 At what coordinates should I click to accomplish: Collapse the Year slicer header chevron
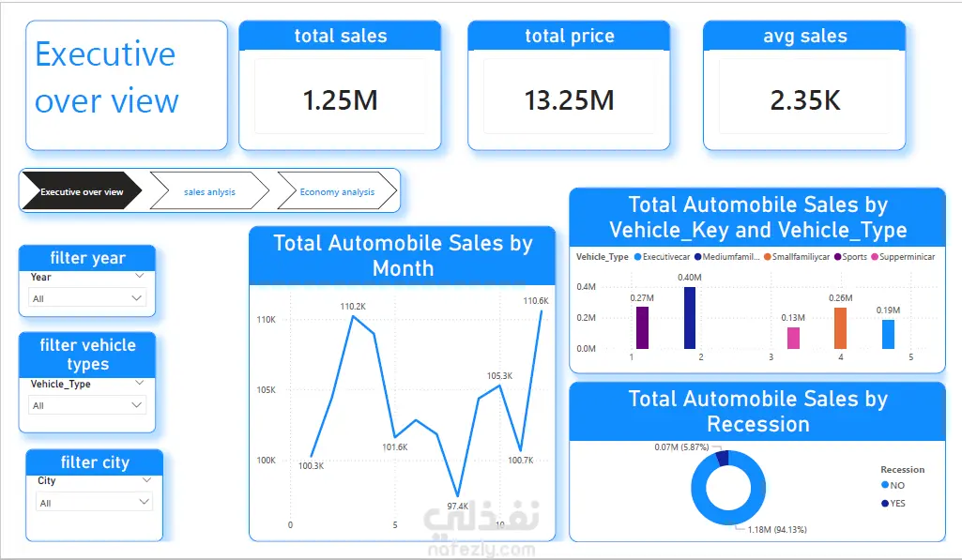139,276
